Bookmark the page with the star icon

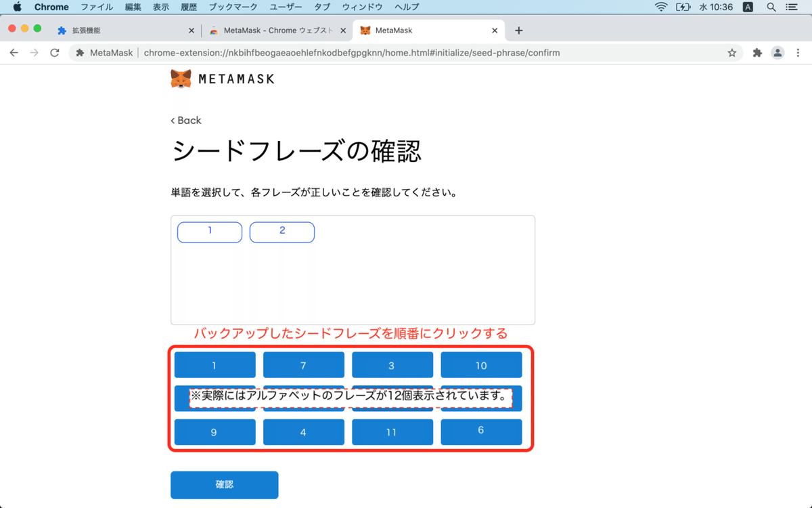coord(731,52)
